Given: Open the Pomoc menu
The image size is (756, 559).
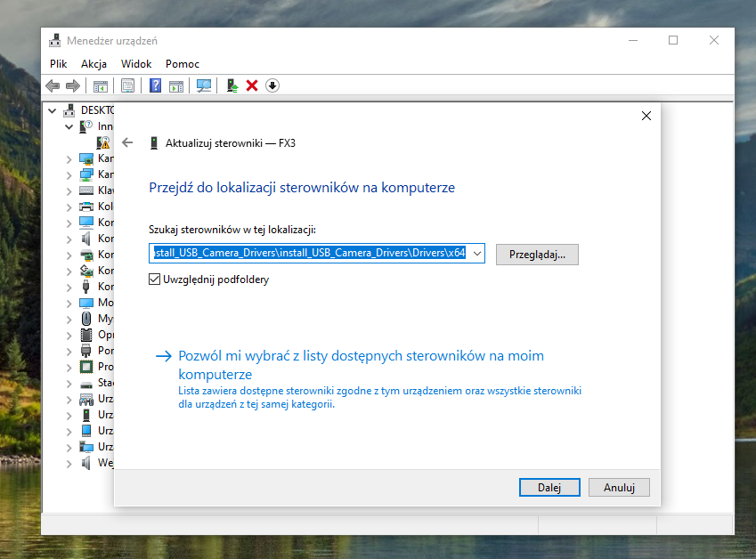Looking at the screenshot, I should coord(183,63).
